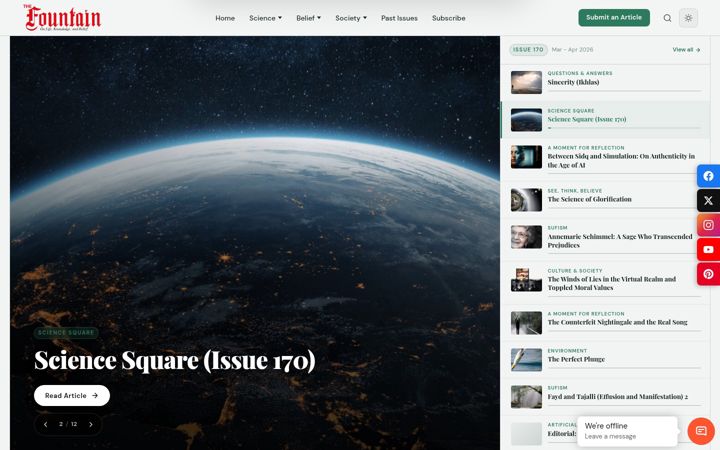The width and height of the screenshot is (720, 450).
Task: Open the orange chat widget icon
Action: pos(701,431)
